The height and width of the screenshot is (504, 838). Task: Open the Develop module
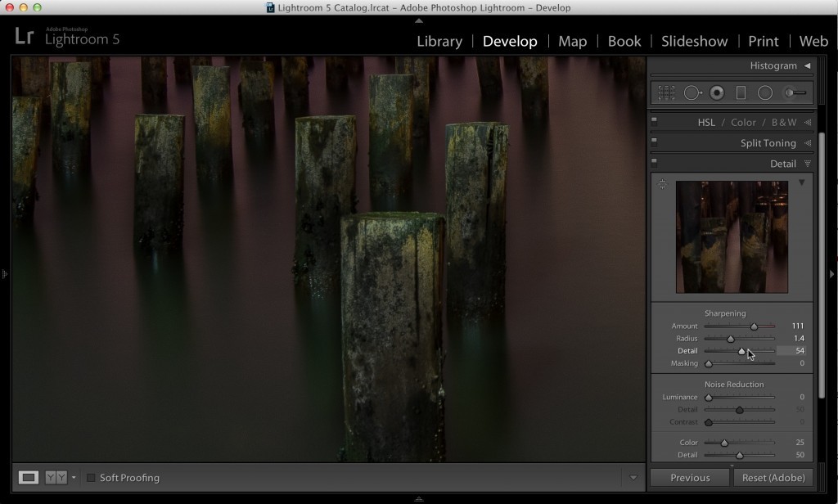point(510,41)
